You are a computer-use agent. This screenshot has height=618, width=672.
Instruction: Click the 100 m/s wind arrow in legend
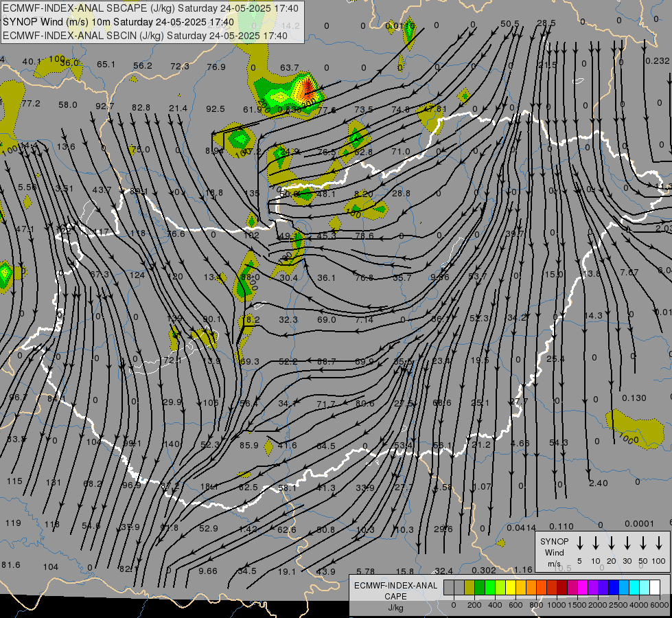tap(659, 543)
